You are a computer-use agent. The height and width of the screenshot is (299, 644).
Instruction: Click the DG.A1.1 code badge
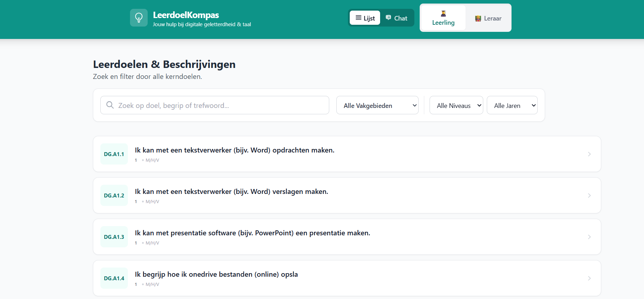coord(114,154)
